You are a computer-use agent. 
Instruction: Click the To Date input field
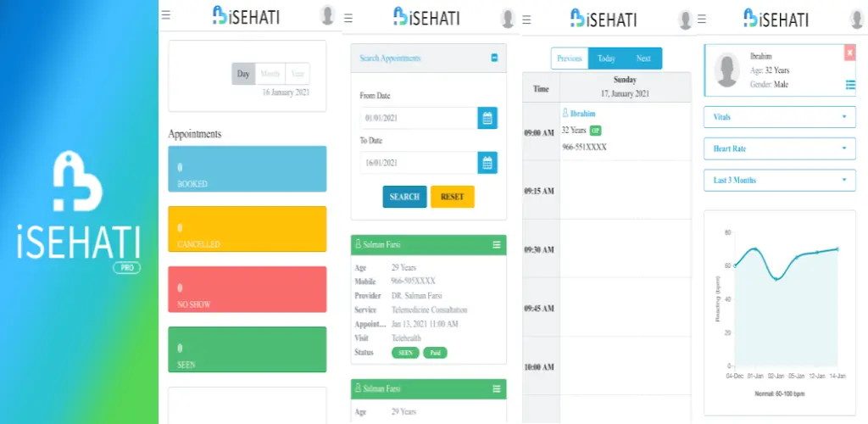click(x=419, y=163)
